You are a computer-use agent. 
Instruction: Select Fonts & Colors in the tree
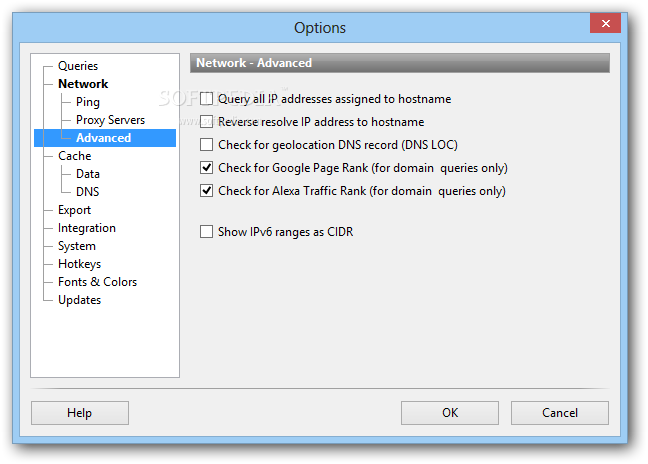[x=98, y=282]
